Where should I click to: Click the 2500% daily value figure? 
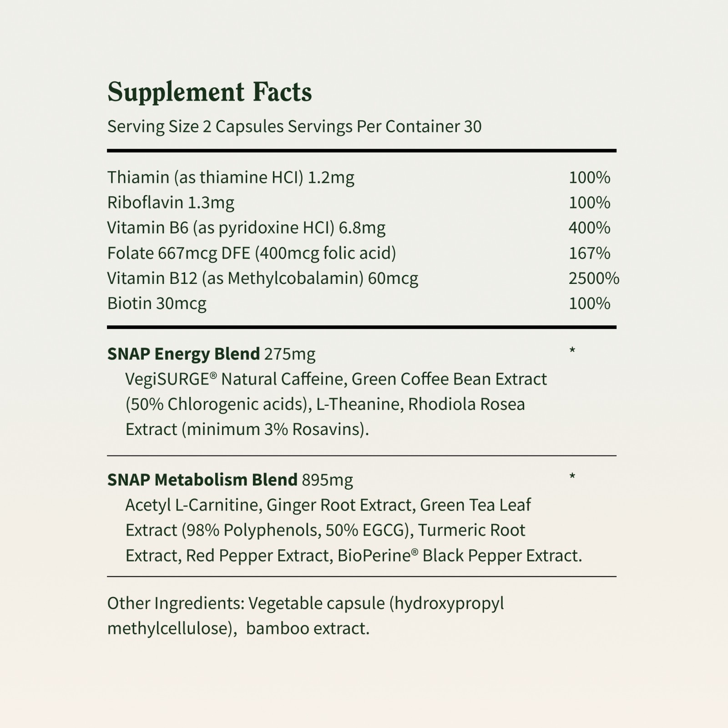pyautogui.click(x=594, y=278)
